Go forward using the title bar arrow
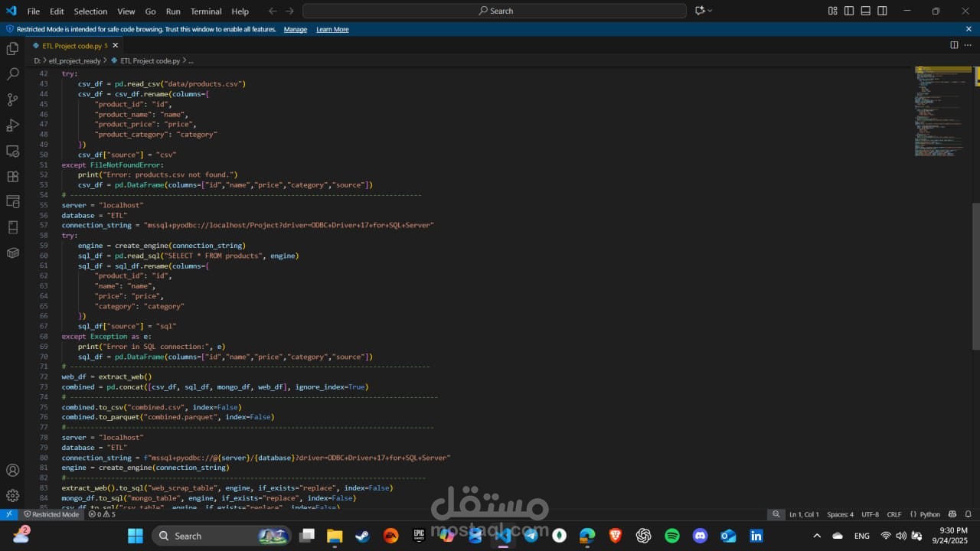 (x=289, y=11)
